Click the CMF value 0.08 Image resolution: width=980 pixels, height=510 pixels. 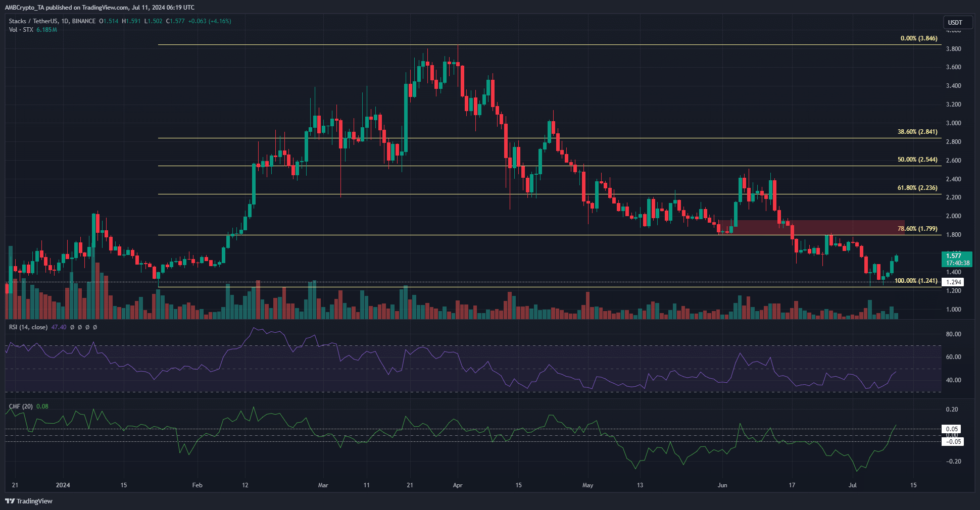tap(42, 406)
